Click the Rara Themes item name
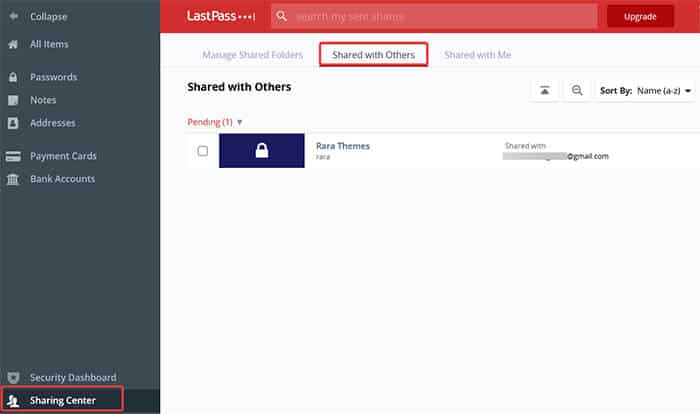 click(343, 146)
